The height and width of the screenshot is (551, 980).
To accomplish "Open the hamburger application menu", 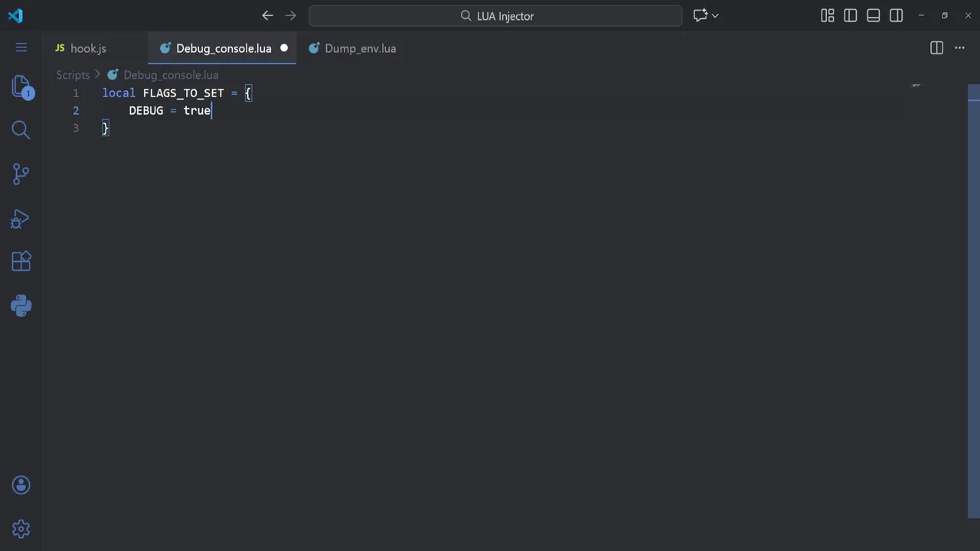I will [x=21, y=47].
